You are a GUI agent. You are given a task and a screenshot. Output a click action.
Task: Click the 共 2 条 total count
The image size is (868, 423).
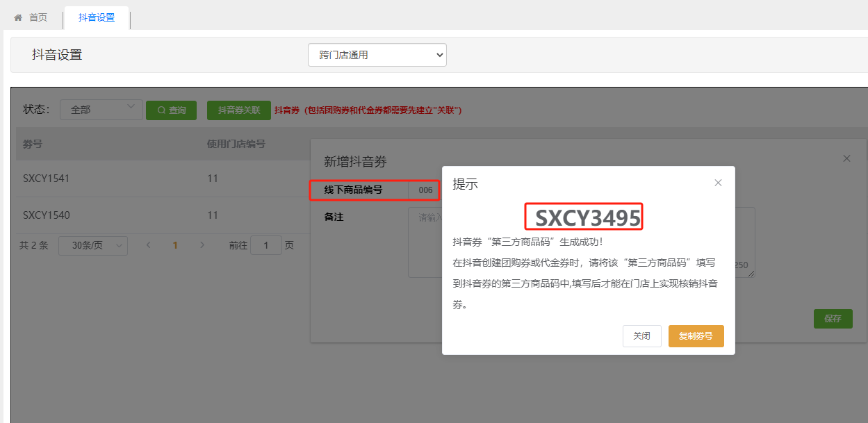[x=34, y=245]
